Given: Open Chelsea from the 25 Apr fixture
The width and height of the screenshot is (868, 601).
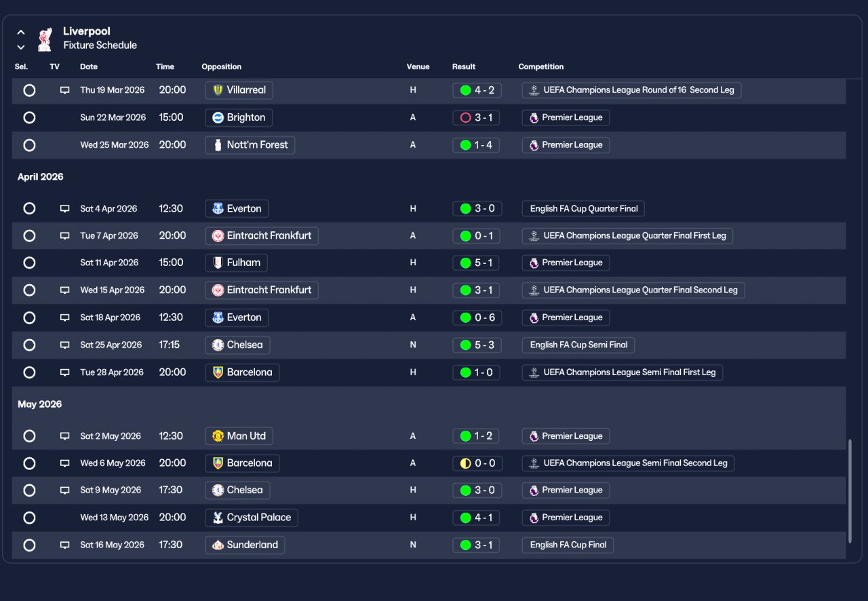Looking at the screenshot, I should point(238,345).
